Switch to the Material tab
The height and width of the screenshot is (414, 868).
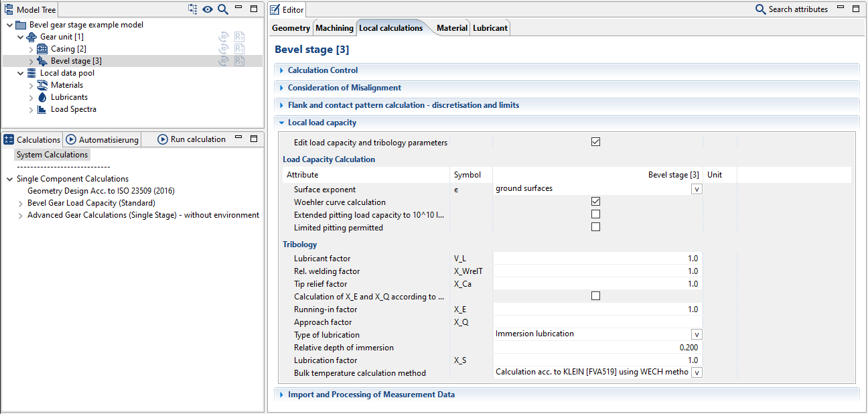pyautogui.click(x=451, y=27)
